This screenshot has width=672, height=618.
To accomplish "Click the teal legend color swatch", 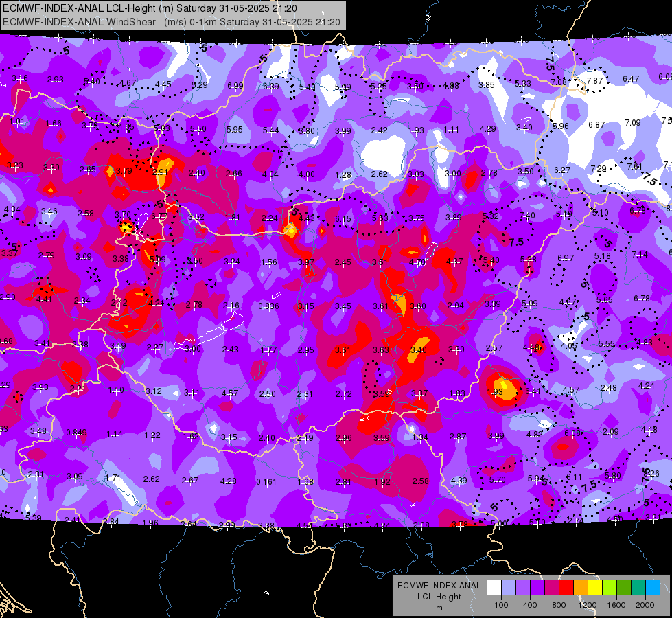I will [638, 587].
